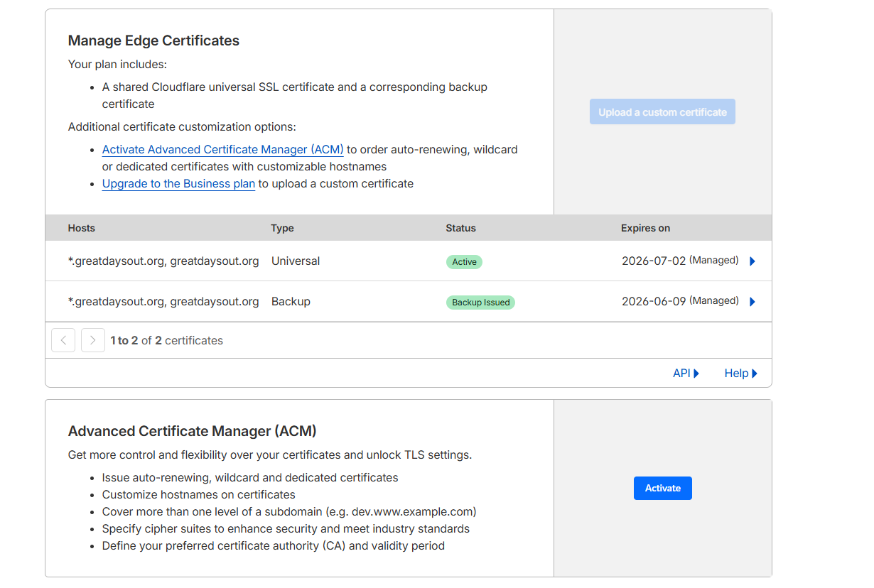Open Activate Advanced Certificate Manager link
Viewport: 874px width, 588px height.
click(x=222, y=150)
